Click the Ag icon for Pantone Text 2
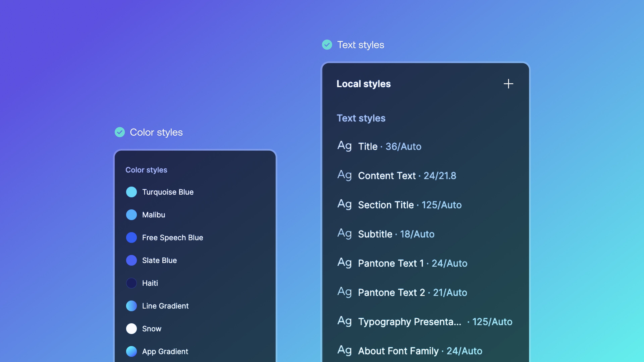Screen dimensions: 644x362 pyautogui.click(x=344, y=292)
